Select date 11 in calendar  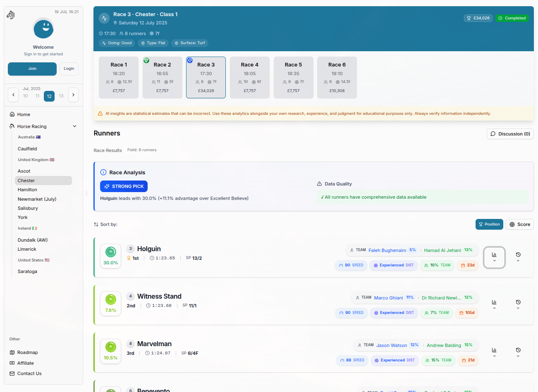(x=37, y=96)
